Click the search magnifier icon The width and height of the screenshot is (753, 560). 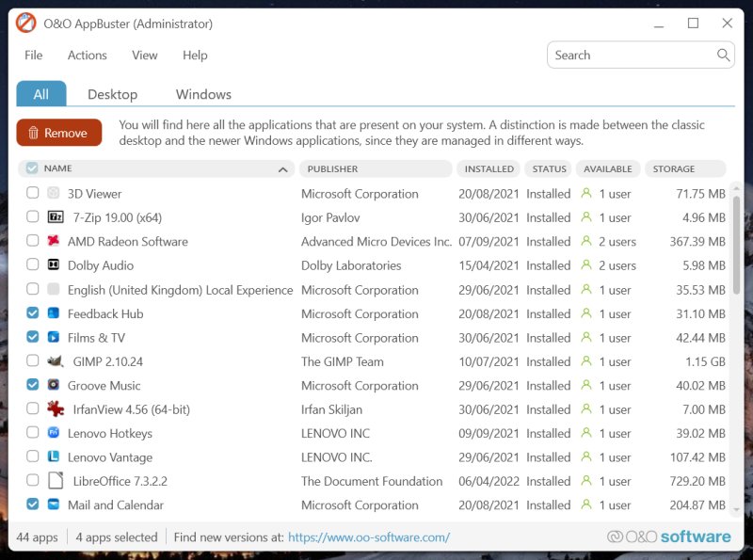[723, 55]
